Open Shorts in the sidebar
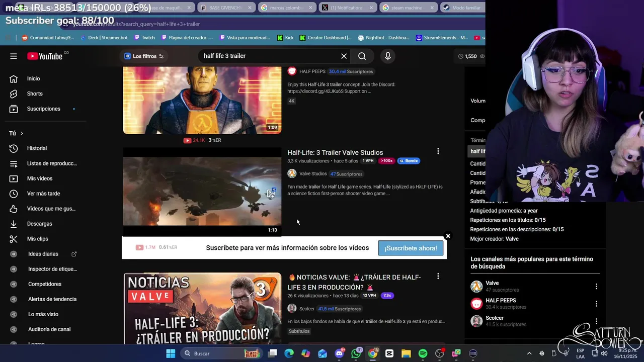 35,94
